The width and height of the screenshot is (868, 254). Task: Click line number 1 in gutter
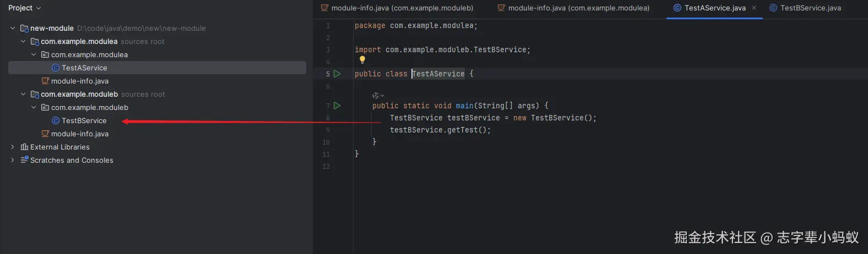[328, 25]
